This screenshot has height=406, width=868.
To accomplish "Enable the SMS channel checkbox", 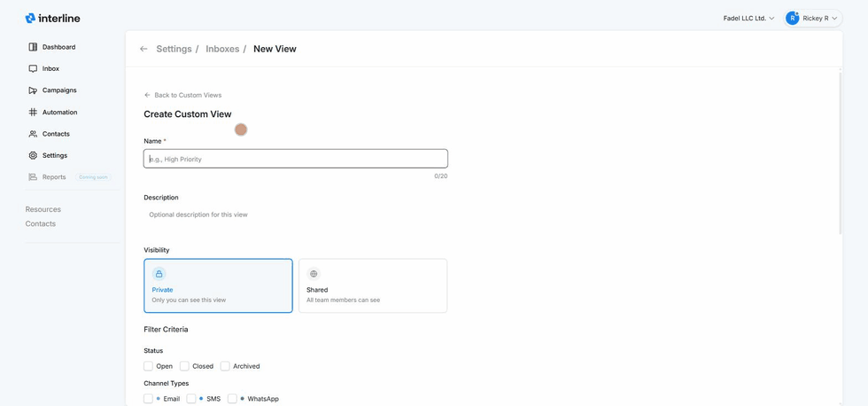I will [191, 399].
